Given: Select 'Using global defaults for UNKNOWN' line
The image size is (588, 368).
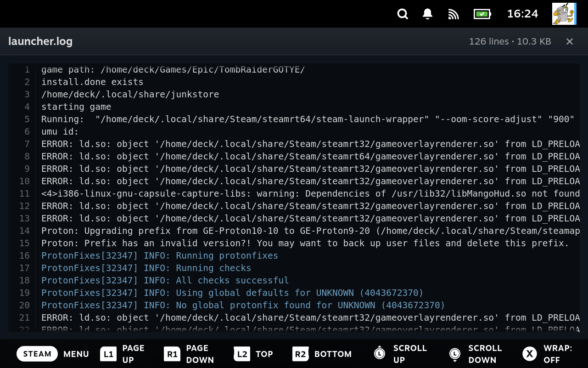Looking at the screenshot, I should pos(232,293).
